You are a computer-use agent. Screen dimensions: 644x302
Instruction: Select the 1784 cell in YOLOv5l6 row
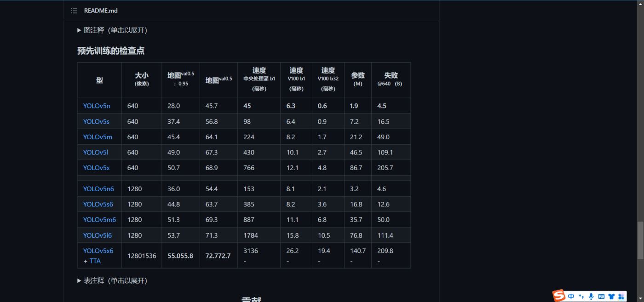(x=259, y=235)
